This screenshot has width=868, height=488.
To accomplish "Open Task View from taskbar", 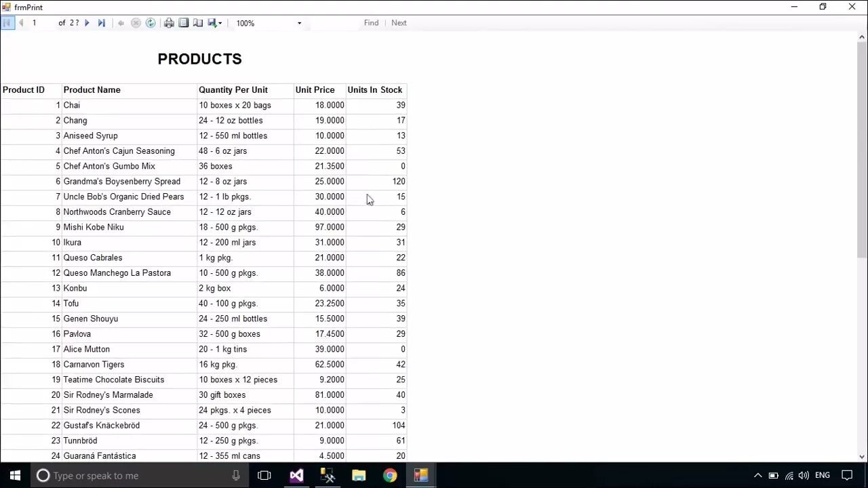I will (264, 475).
